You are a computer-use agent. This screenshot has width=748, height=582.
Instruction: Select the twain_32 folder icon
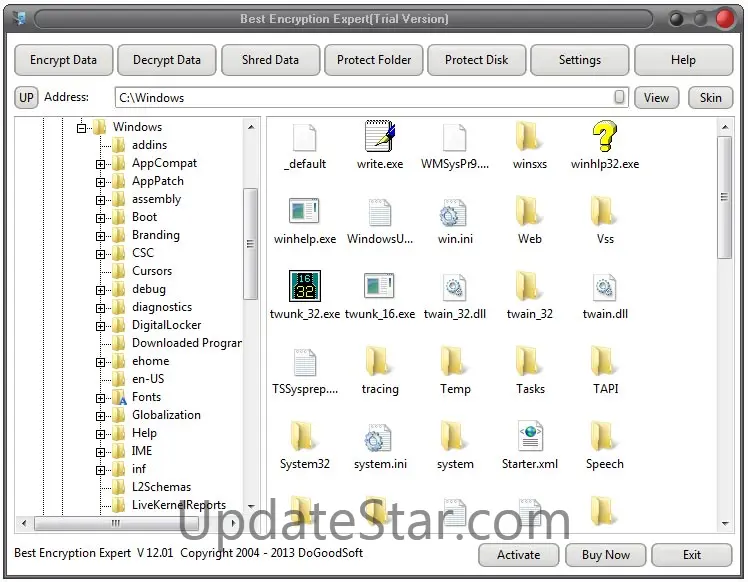(x=529, y=286)
